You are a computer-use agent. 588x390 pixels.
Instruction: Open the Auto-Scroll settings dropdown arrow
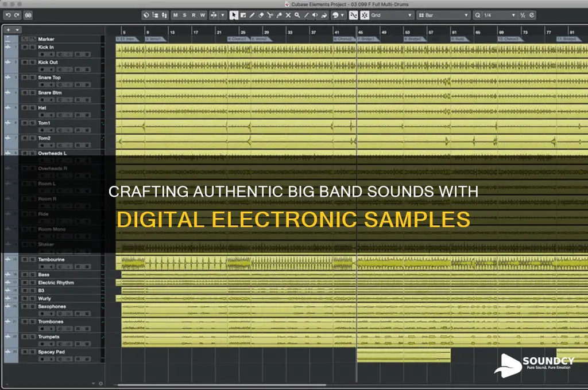coord(222,15)
